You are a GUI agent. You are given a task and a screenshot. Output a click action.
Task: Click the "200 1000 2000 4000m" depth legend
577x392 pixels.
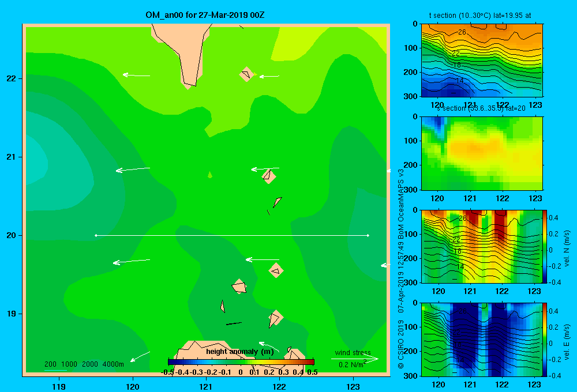(x=84, y=364)
